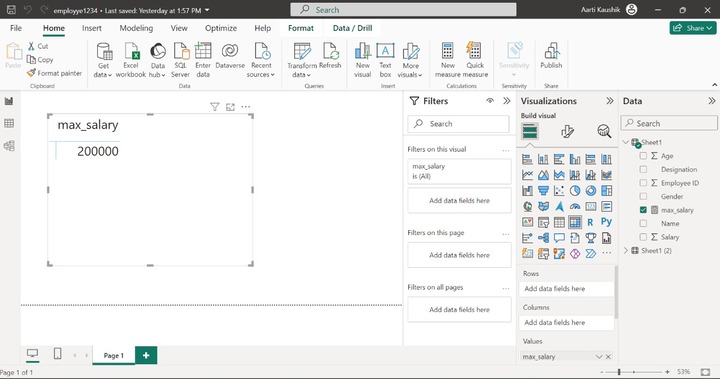Select the table visual
Screen dimensions: 720x379
[559, 222]
